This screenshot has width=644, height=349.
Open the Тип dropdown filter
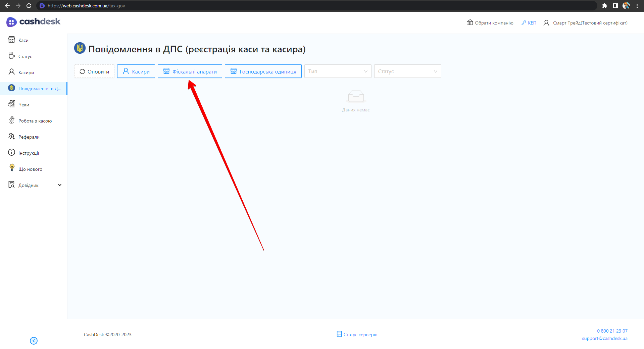338,71
